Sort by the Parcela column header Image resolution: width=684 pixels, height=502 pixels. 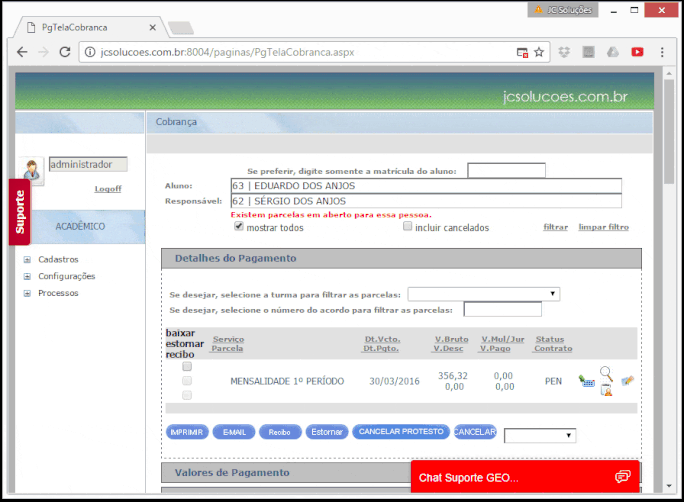click(x=227, y=348)
